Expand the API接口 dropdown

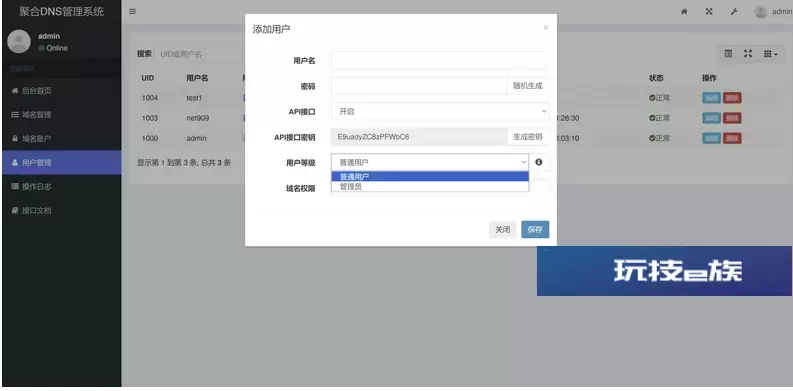440,111
